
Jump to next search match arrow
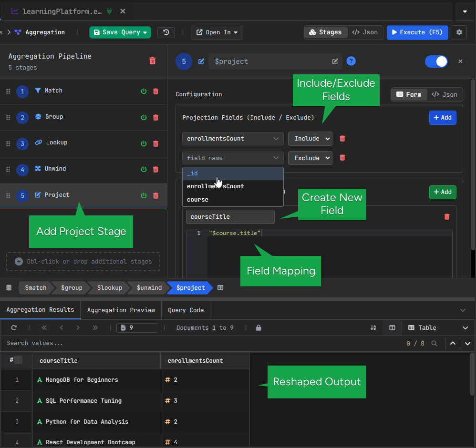467,343
